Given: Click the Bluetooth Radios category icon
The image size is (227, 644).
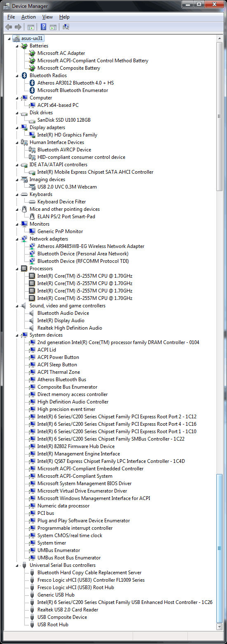Looking at the screenshot, I should pyautogui.click(x=24, y=75).
